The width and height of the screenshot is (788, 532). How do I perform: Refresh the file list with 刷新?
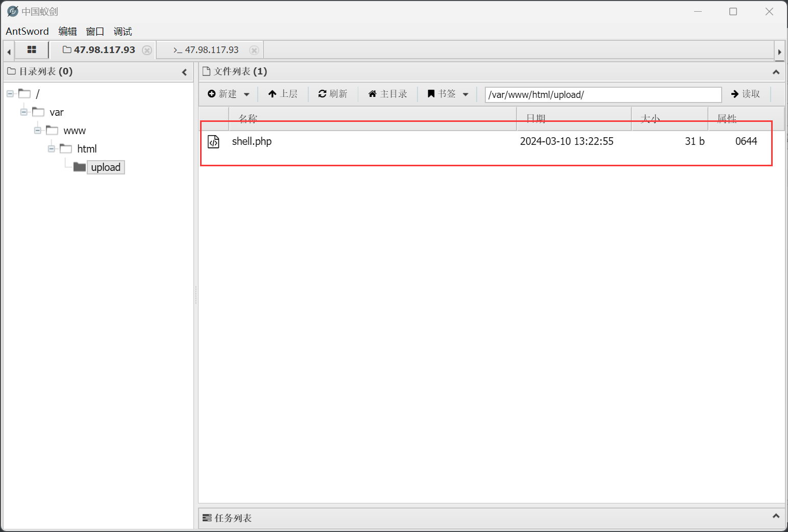coord(333,94)
